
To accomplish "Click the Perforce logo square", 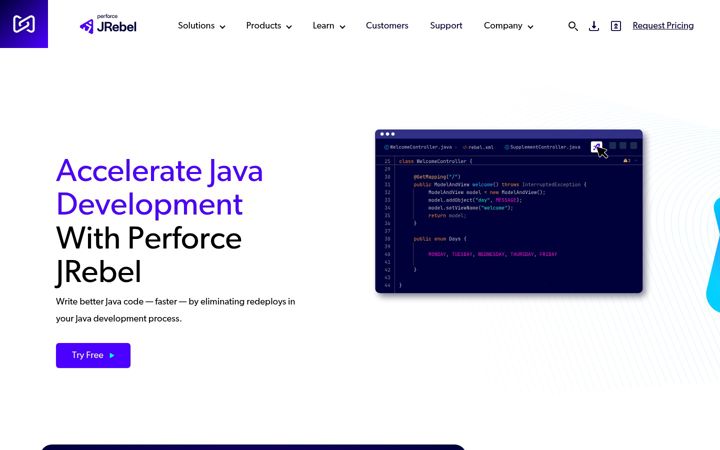I will pos(24,24).
